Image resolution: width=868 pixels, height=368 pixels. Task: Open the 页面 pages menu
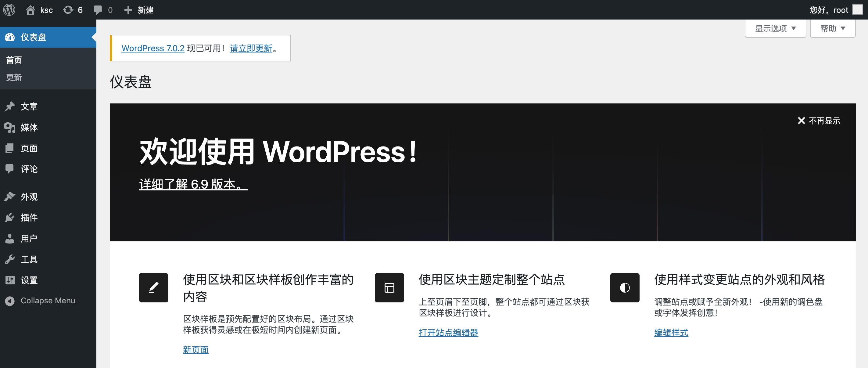[x=48, y=148]
